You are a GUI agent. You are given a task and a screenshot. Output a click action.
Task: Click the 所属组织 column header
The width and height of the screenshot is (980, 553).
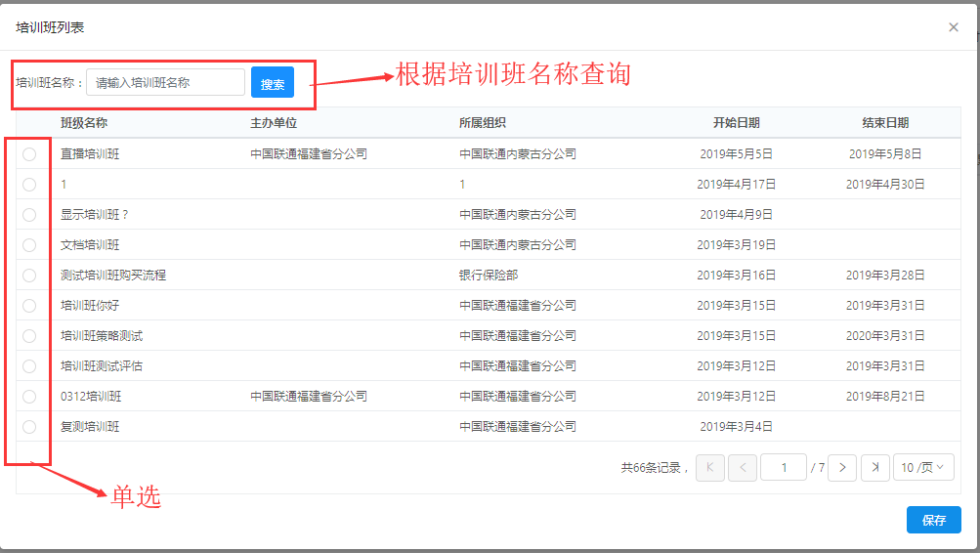point(483,123)
